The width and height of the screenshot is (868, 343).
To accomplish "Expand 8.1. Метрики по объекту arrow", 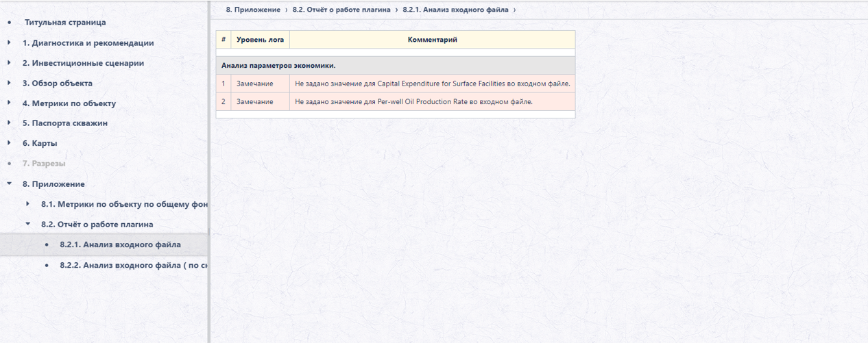I will tap(27, 204).
